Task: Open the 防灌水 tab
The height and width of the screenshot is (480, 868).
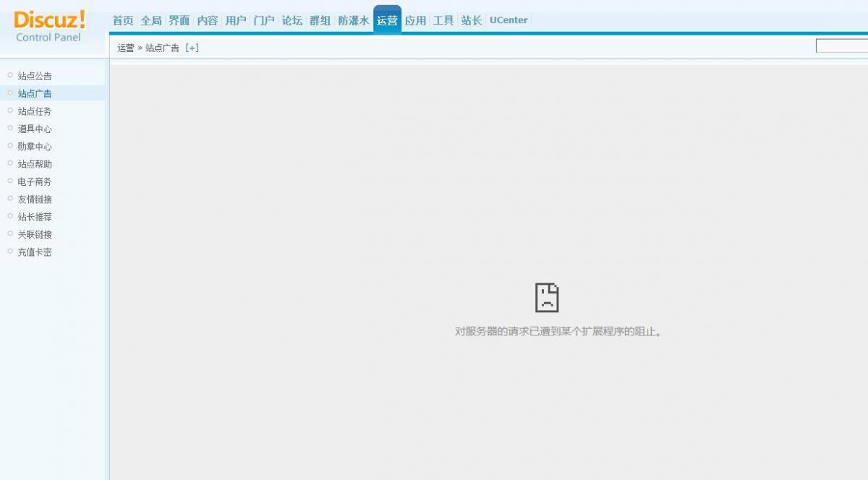Action: click(353, 20)
